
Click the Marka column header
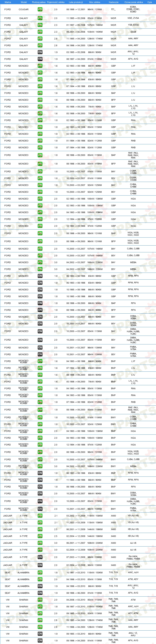(x=8, y=2)
